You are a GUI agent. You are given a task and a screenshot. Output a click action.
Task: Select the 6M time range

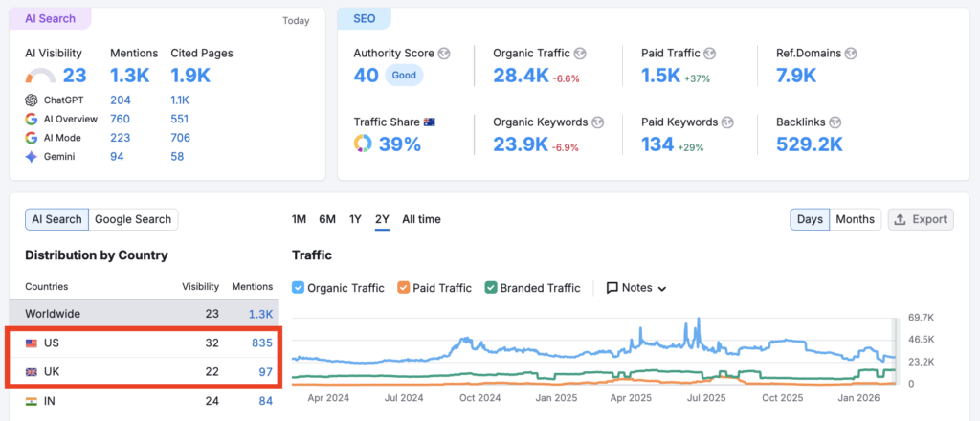327,219
